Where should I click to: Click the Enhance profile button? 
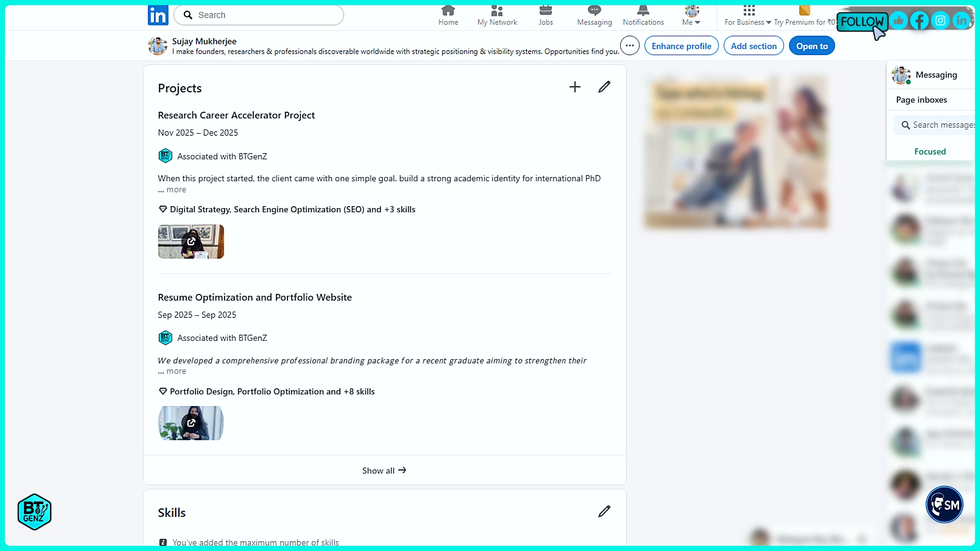(x=681, y=46)
